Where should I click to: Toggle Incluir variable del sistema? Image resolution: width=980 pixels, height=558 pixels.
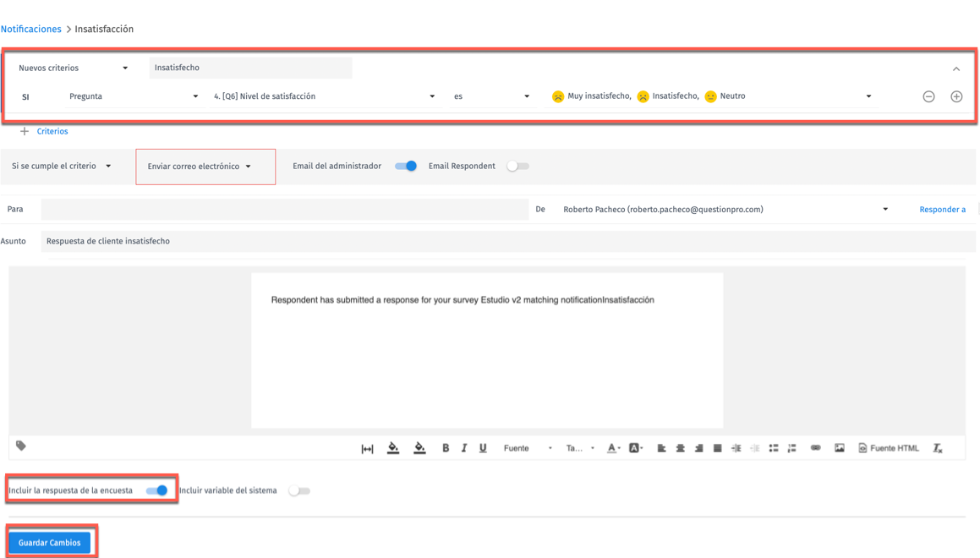point(299,490)
